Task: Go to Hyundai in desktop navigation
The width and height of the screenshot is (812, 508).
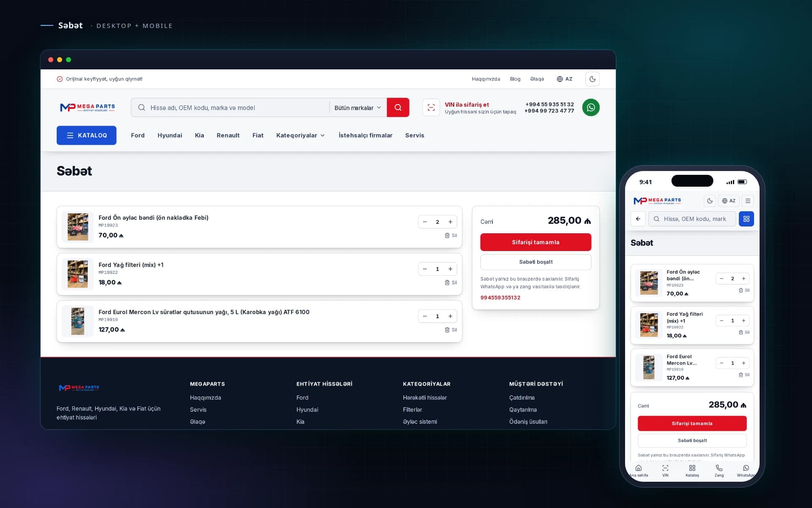Action: 170,135
